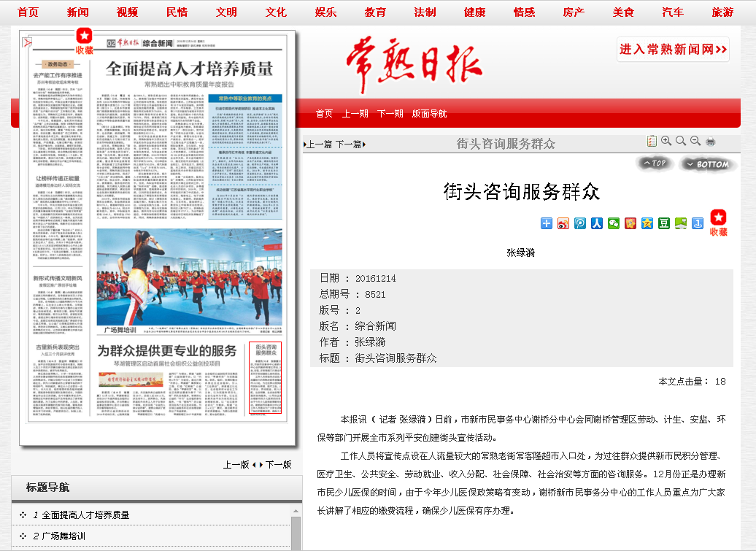
Task: Go to previous page 上一版
Action: click(238, 465)
